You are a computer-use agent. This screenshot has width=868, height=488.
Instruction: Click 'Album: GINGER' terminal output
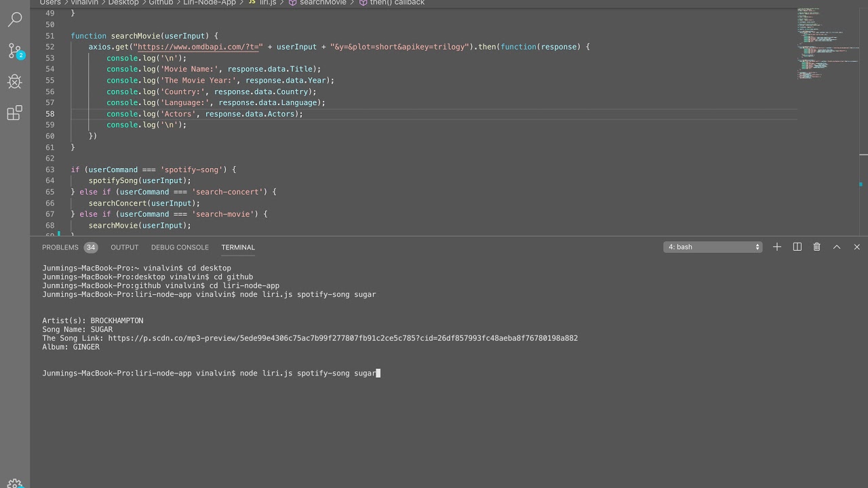71,347
